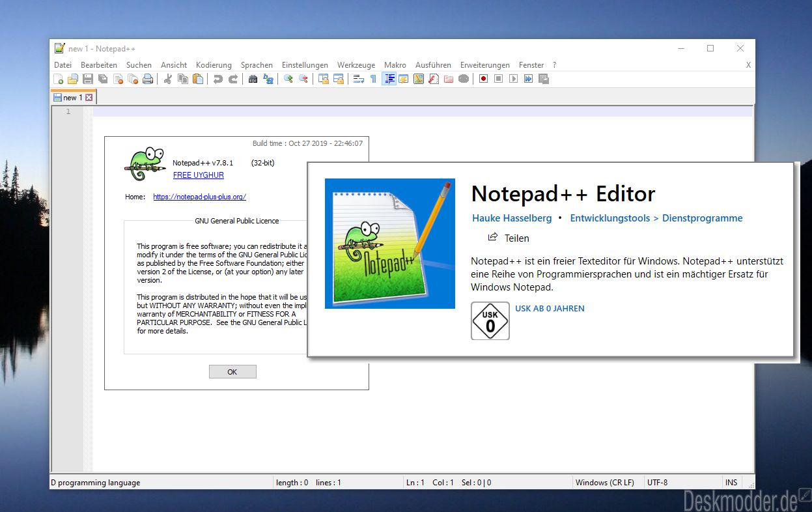Click the Print toolbar icon
Viewport: 812px width, 512px height.
point(148,79)
